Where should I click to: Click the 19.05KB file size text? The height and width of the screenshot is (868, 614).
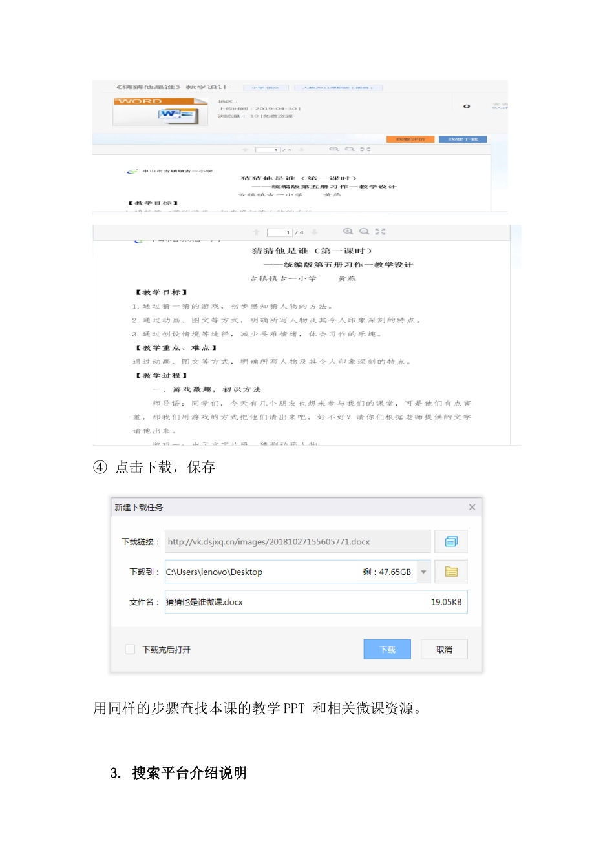coord(447,601)
